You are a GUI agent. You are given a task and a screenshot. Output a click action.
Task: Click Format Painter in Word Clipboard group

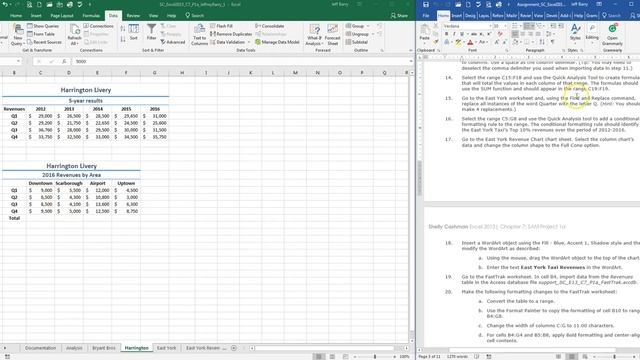[x=436, y=42]
